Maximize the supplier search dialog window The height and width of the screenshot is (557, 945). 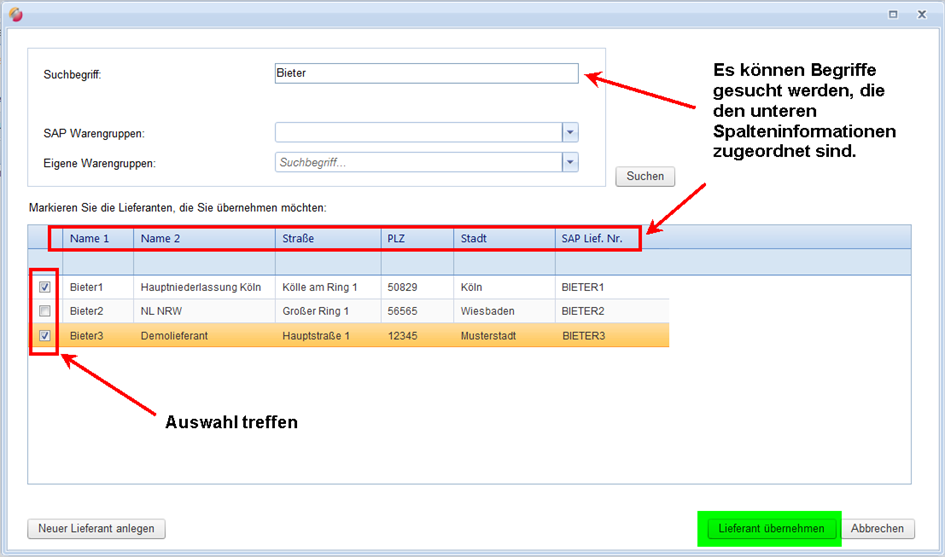click(x=893, y=14)
